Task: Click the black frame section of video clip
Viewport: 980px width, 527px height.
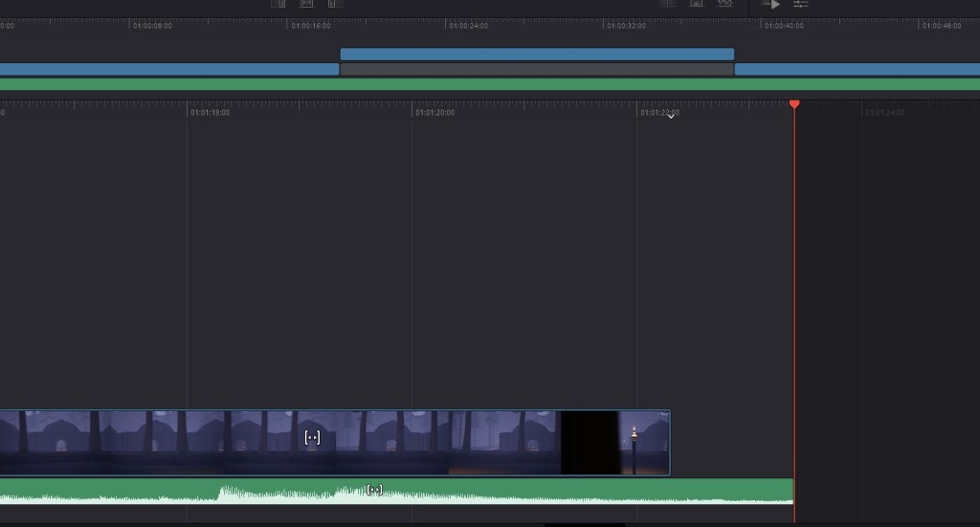Action: pos(590,443)
